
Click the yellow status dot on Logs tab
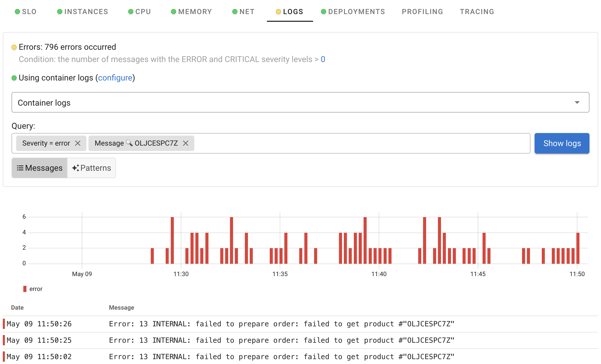[x=278, y=12]
